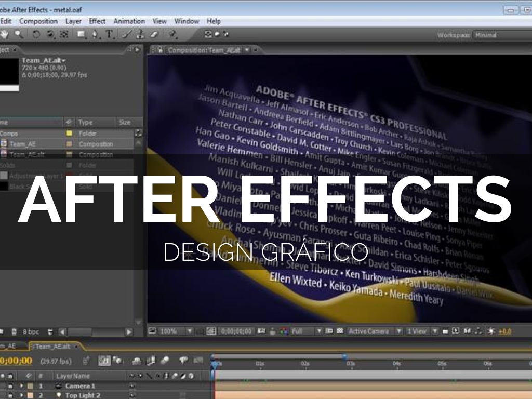Viewport: 532px width, 399px height.
Task: Toggle the lock on Camera 1 layer
Action: tap(10, 386)
